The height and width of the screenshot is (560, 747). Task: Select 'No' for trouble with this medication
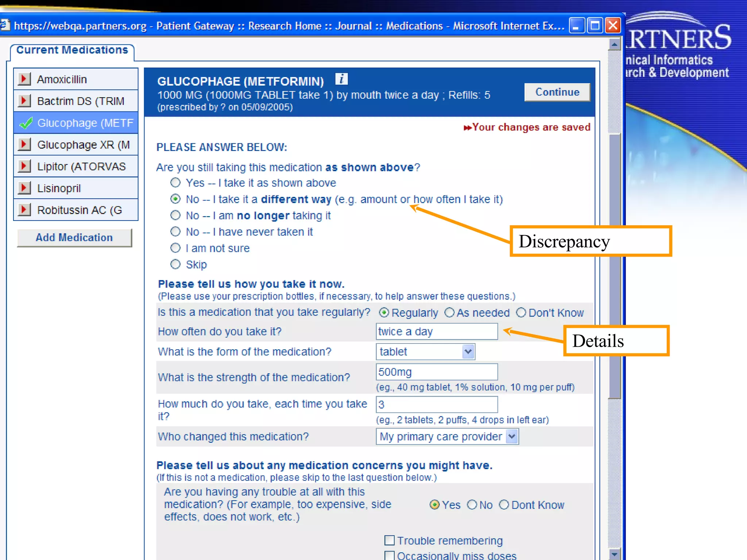tap(472, 505)
